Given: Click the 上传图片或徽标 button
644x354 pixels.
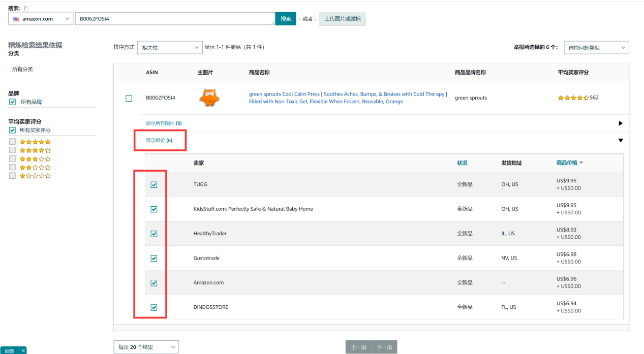Looking at the screenshot, I should pos(342,19).
